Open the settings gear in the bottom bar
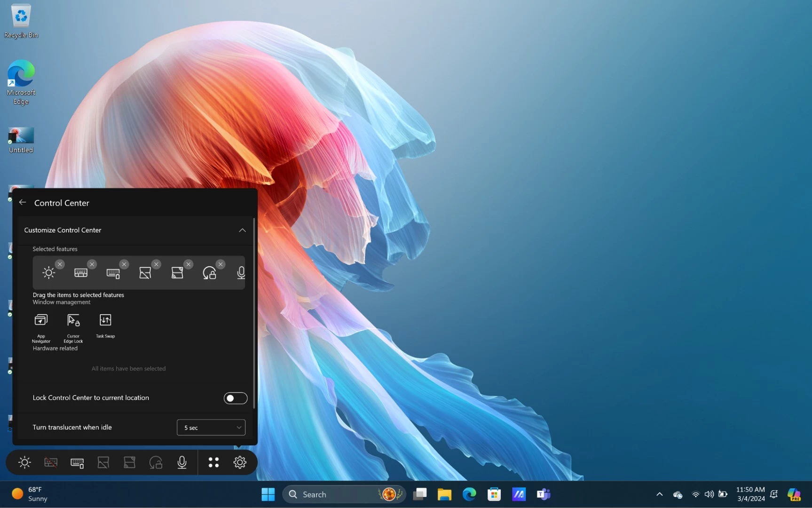Viewport: 812px width, 508px height. click(x=240, y=462)
